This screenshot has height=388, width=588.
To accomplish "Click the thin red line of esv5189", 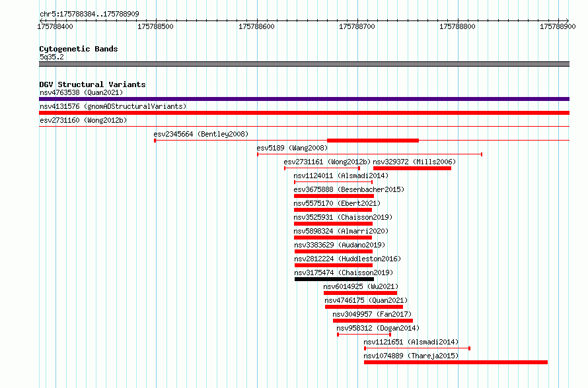I will pyautogui.click(x=369, y=154).
